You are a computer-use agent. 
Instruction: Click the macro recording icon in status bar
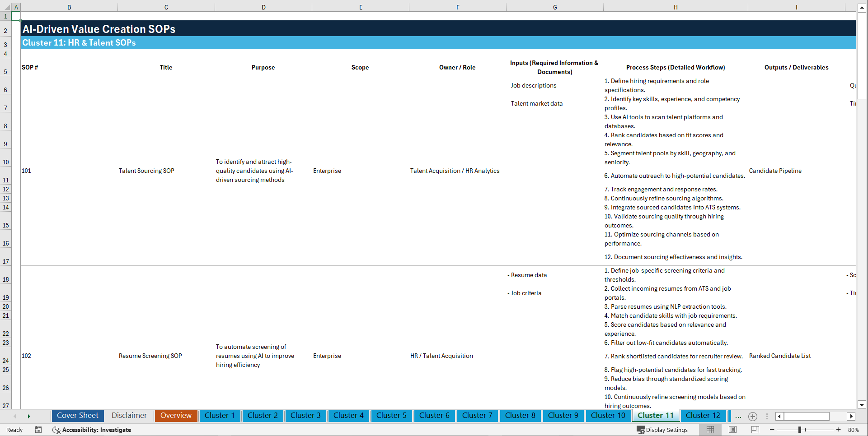coord(38,430)
